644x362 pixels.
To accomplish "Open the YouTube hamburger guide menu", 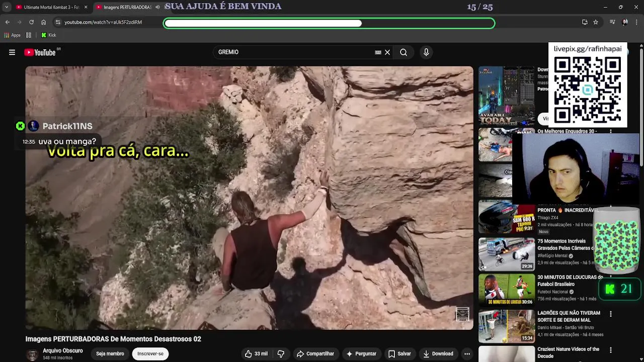I will click(12, 52).
